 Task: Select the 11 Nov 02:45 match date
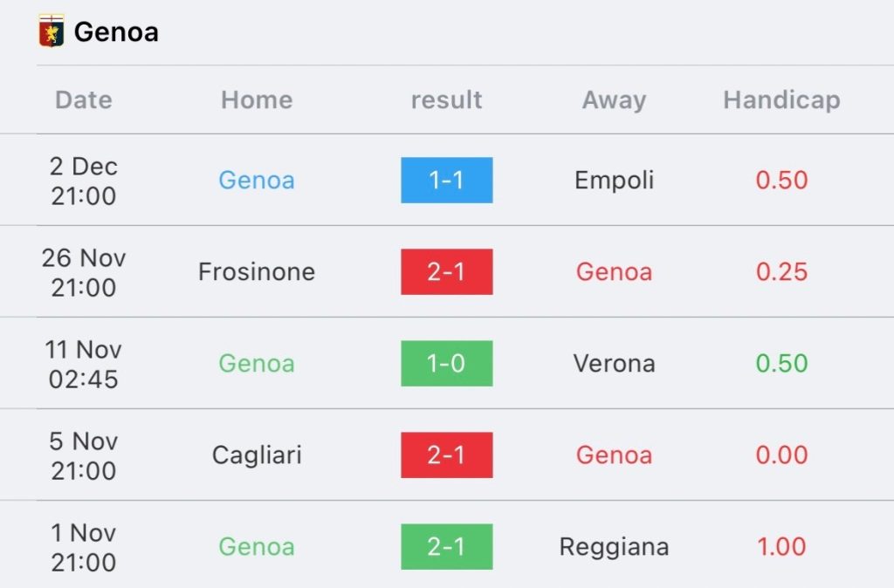pyautogui.click(x=84, y=364)
